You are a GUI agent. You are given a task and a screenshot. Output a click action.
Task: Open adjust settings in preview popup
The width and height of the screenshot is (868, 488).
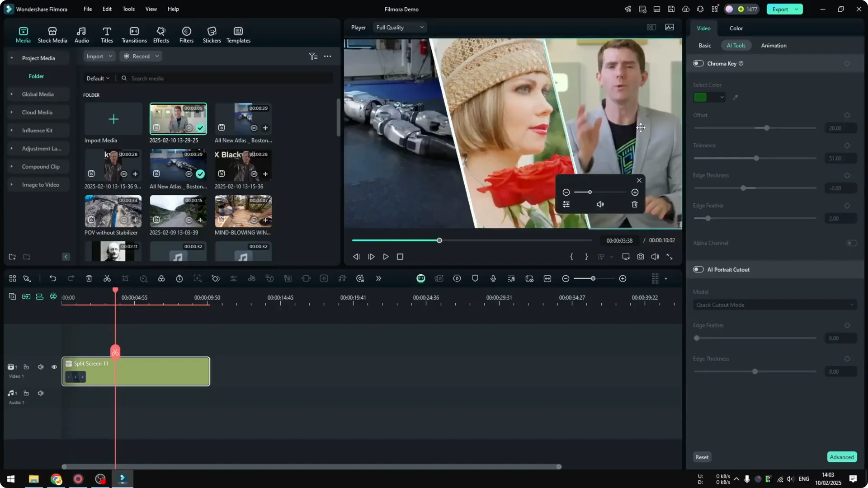click(x=566, y=204)
